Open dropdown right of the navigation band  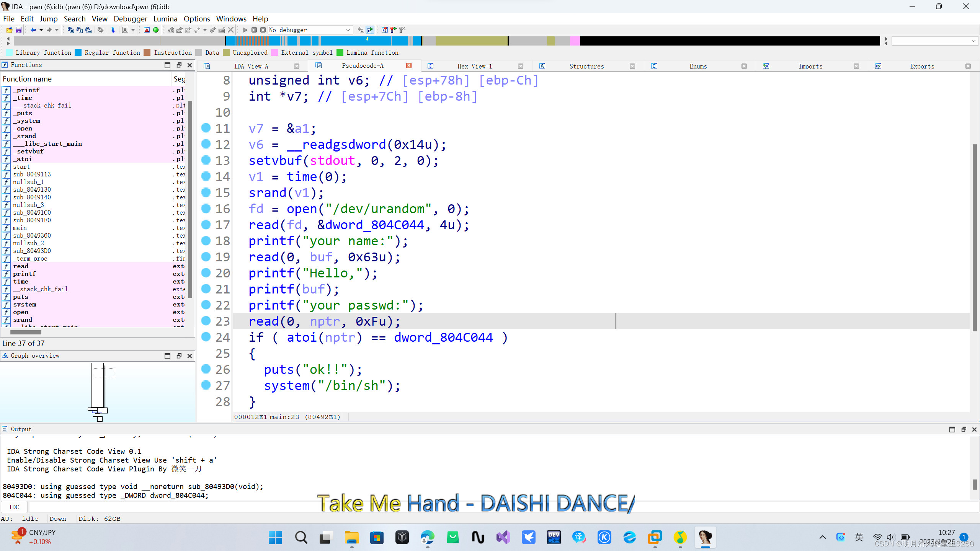pyautogui.click(x=973, y=41)
